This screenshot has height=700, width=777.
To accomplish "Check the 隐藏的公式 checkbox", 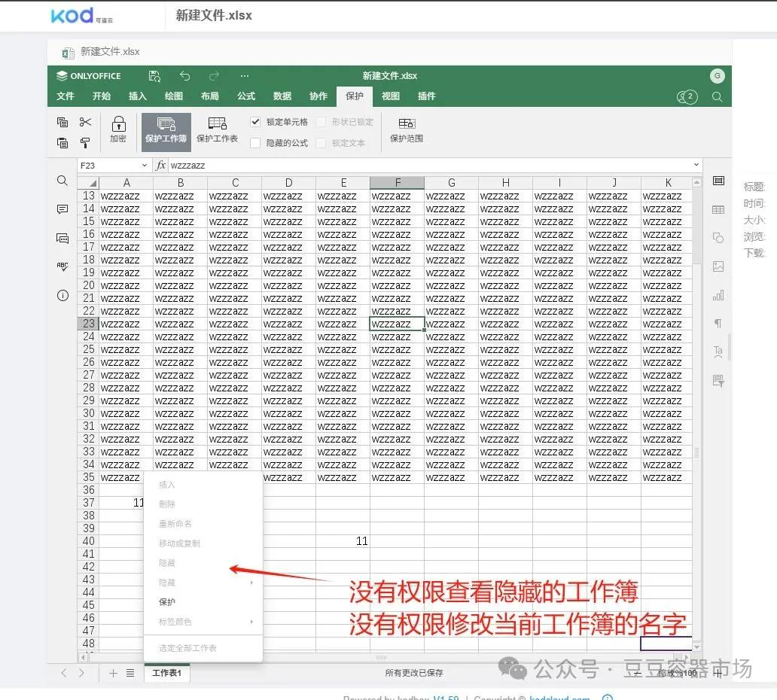I will [x=255, y=143].
